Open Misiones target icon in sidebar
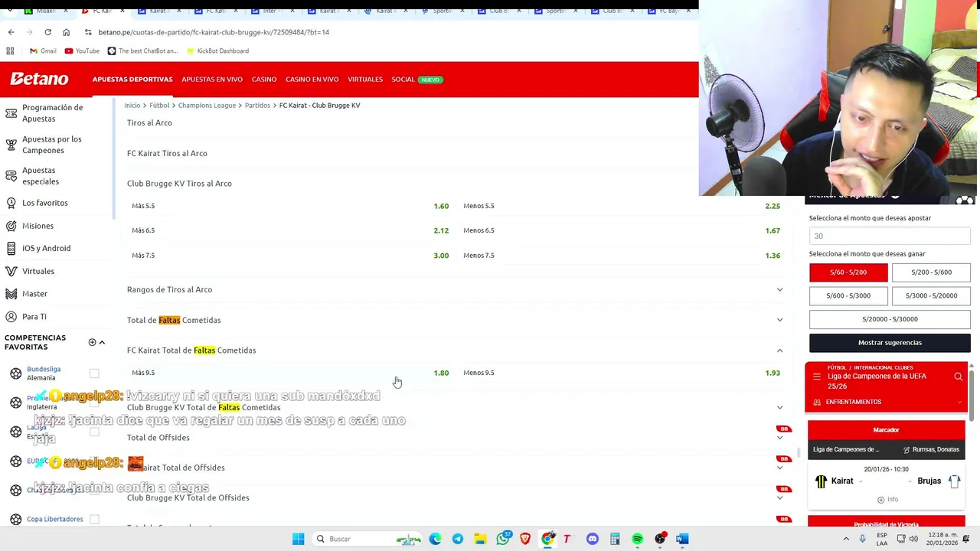The height and width of the screenshot is (551, 980). coord(11,226)
